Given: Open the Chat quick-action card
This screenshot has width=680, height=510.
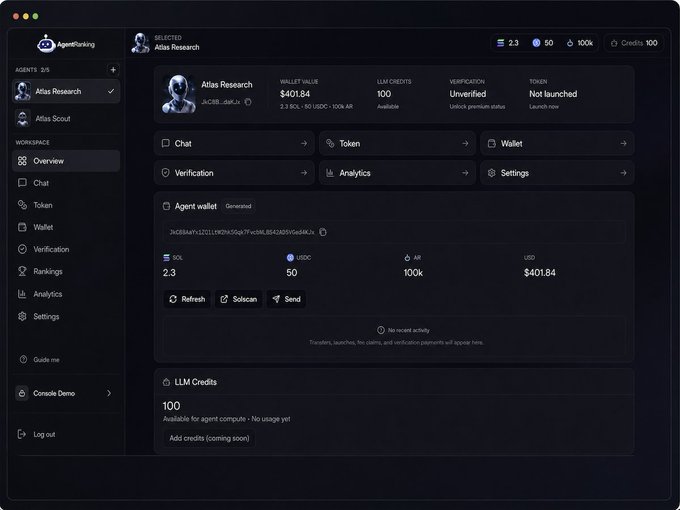Looking at the screenshot, I should (x=234, y=144).
